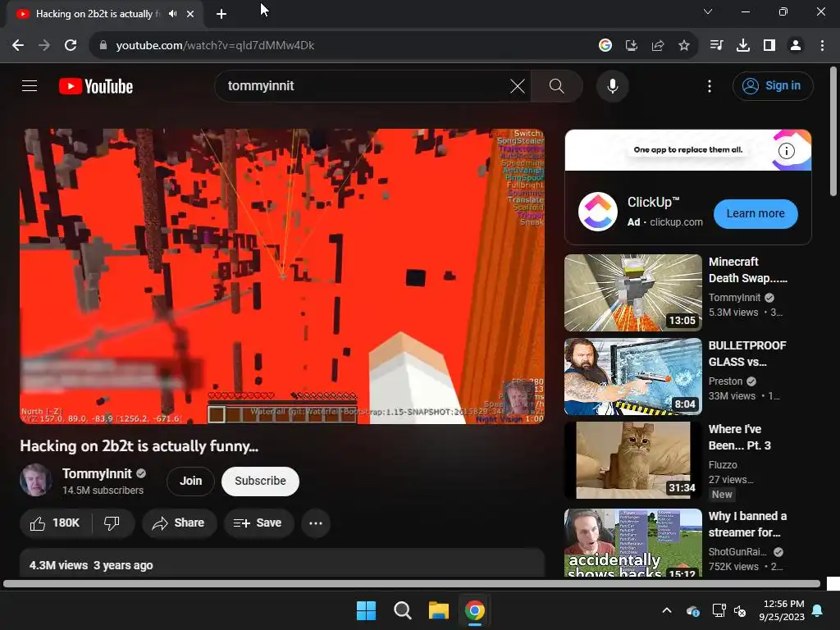Click the horizontal scrollbar
This screenshot has height=630, width=840.
[412, 583]
